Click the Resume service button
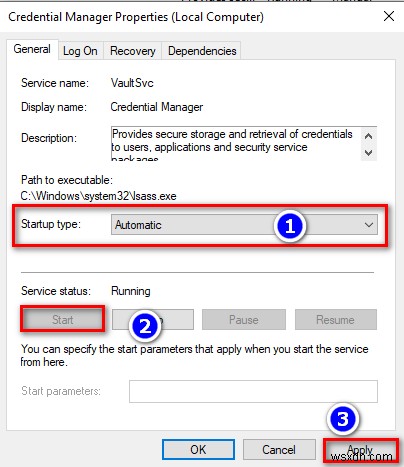The image size is (404, 467). click(x=336, y=320)
